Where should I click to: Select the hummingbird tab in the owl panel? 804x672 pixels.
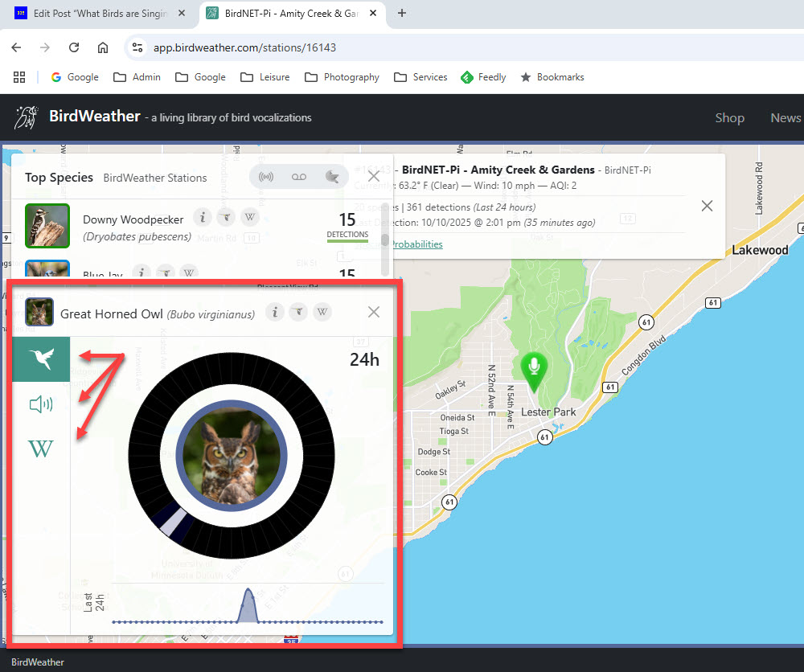[41, 359]
